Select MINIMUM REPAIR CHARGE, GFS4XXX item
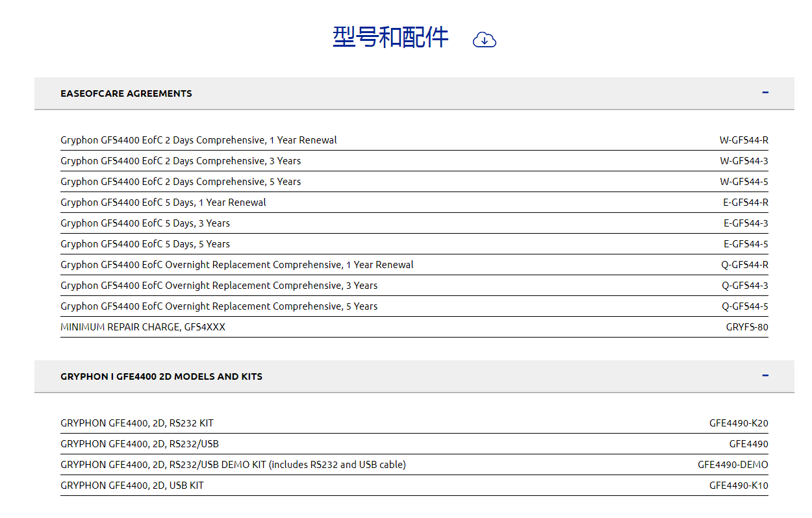 pos(143,327)
